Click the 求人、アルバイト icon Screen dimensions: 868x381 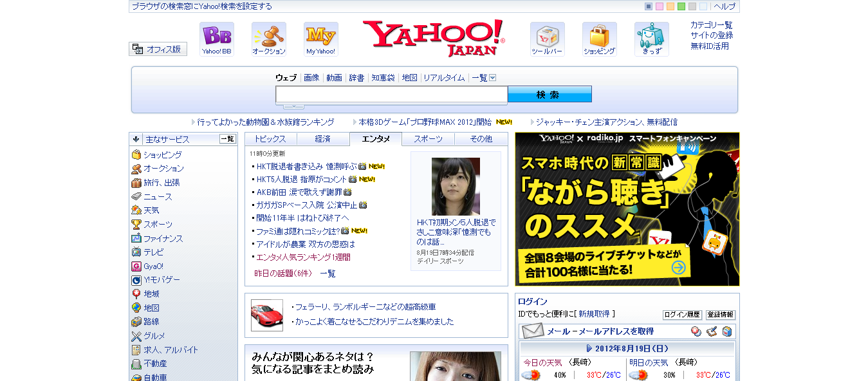point(136,349)
